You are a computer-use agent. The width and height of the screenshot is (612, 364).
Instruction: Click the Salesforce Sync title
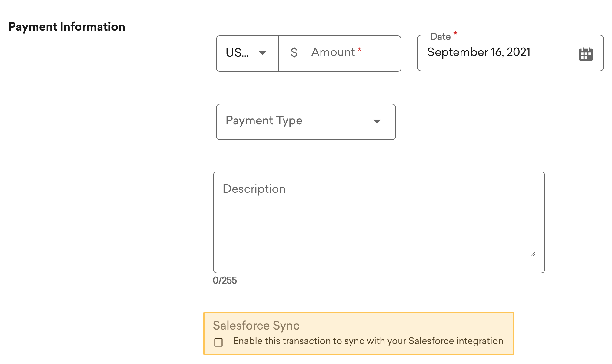click(x=256, y=326)
